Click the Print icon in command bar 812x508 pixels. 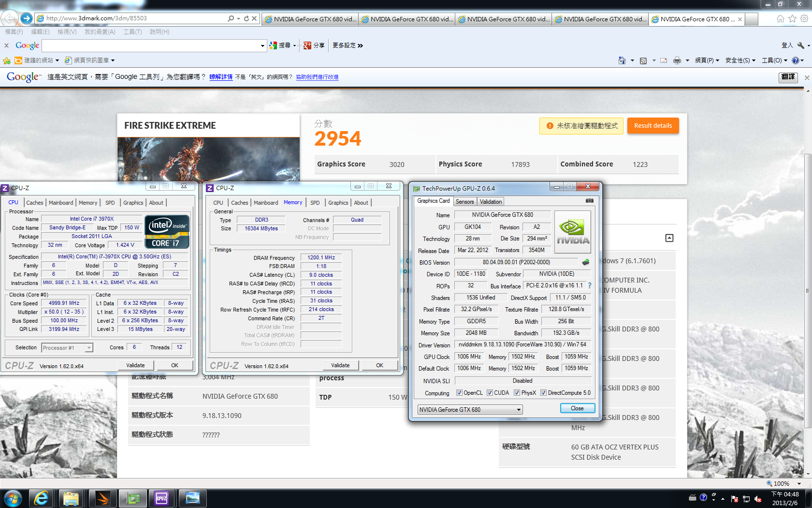[677, 60]
